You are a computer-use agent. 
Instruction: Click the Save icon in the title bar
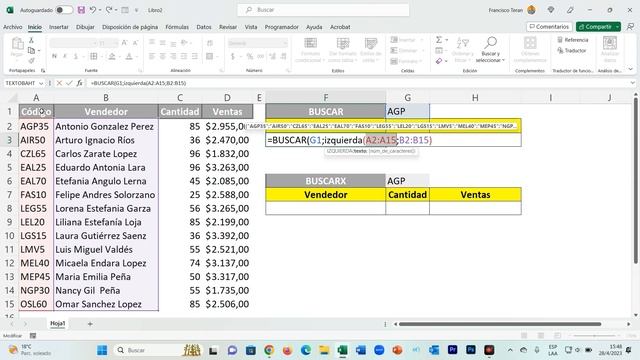coord(81,10)
